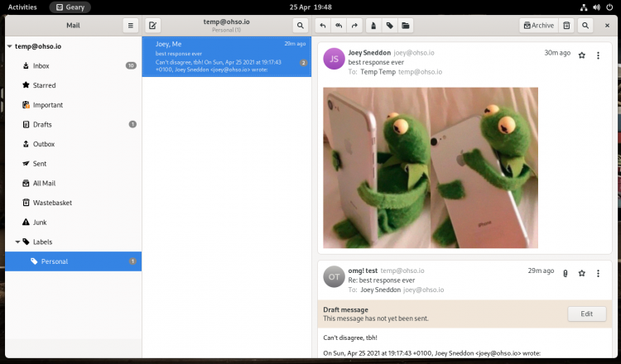Screen dimensions: 621x364
Task: Move conversation using the folder icon
Action: pos(406,26)
